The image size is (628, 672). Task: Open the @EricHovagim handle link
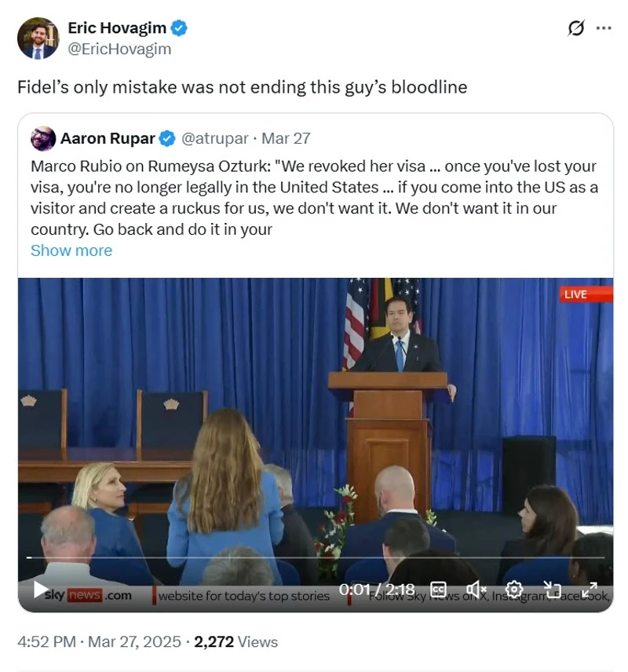pos(119,49)
